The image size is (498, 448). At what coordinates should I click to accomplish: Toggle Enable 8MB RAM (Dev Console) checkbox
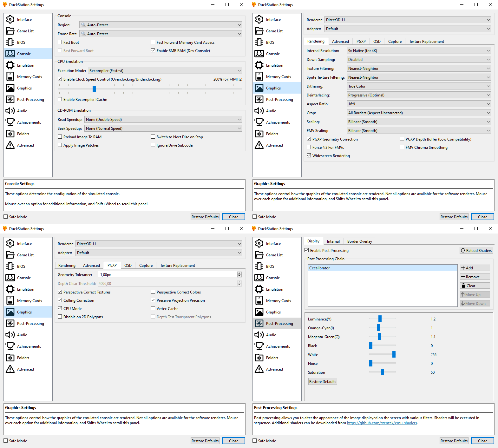pos(153,50)
